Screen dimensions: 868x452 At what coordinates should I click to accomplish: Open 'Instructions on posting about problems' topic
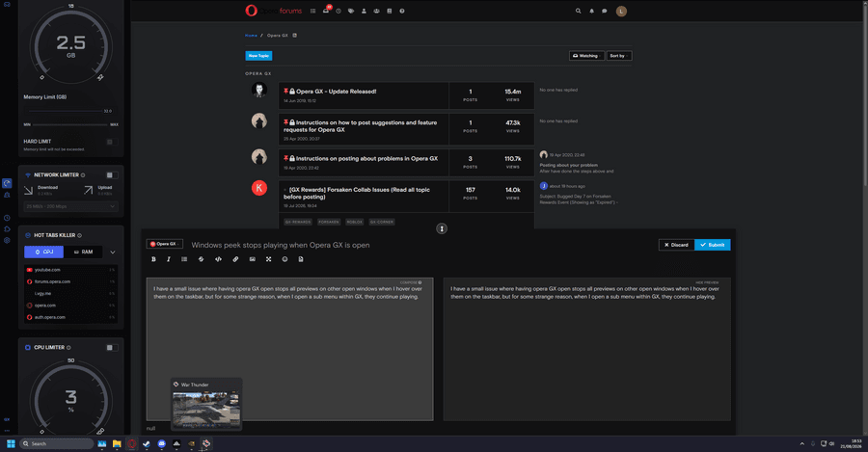[x=366, y=158]
